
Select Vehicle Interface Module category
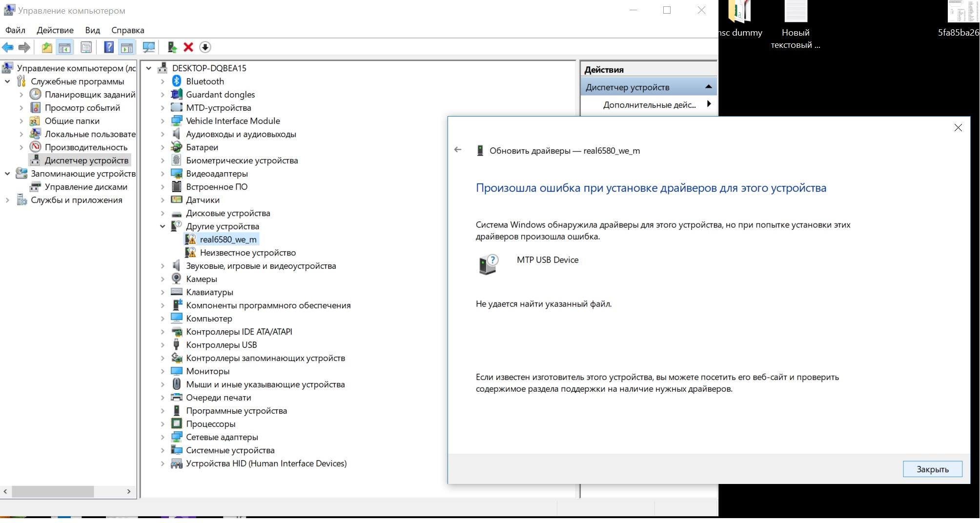pyautogui.click(x=233, y=121)
